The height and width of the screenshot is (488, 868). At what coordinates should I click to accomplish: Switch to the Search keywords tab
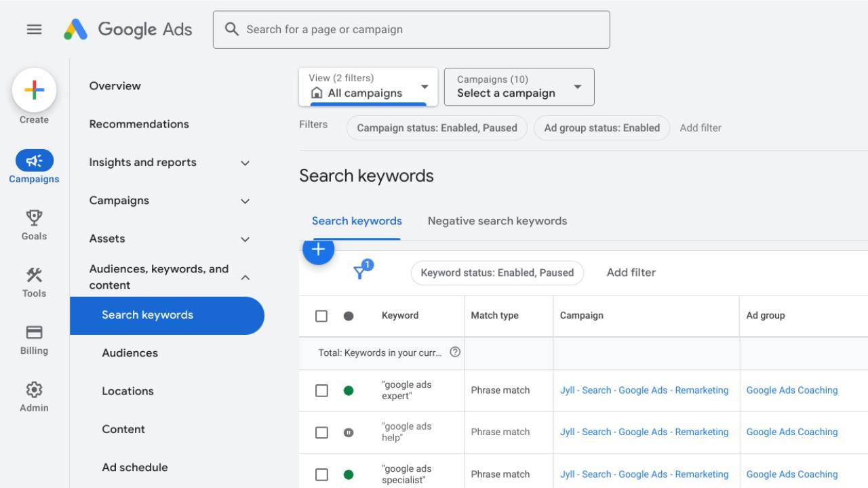357,221
